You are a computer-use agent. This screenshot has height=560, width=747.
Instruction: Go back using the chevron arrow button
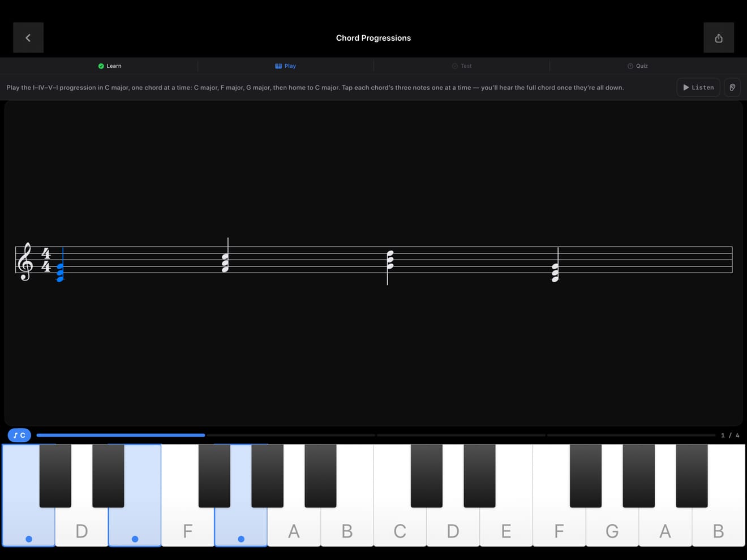pos(28,38)
